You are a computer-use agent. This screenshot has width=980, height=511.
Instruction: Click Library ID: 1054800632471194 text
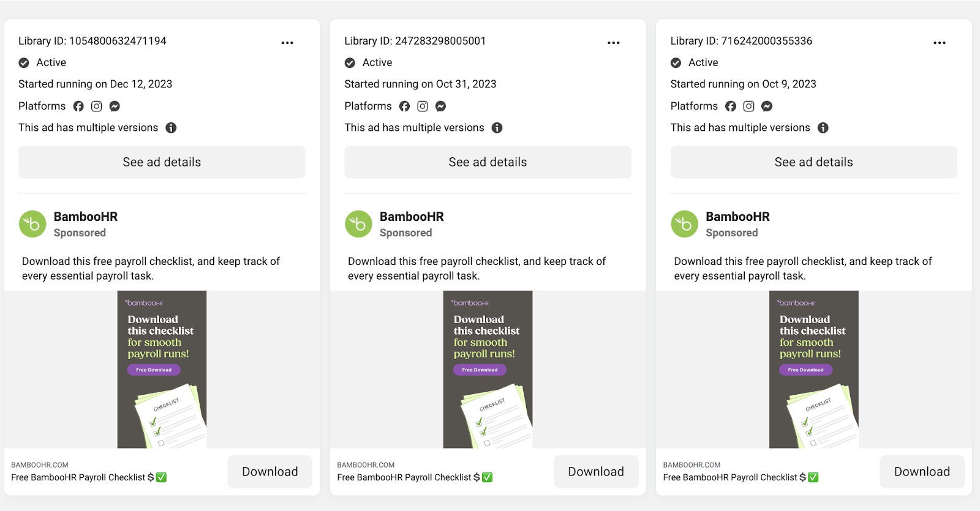[92, 41]
